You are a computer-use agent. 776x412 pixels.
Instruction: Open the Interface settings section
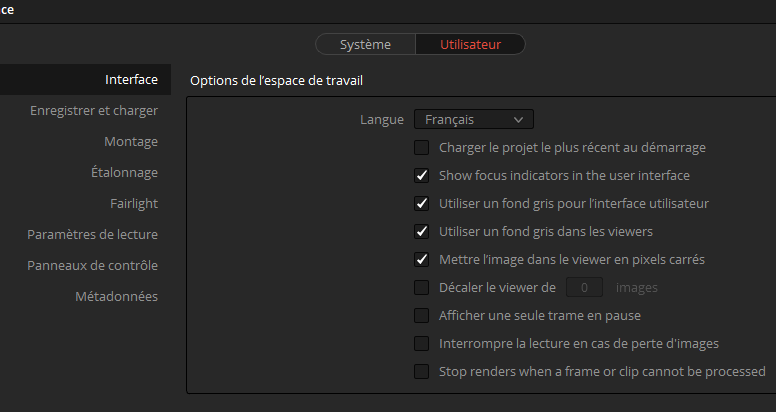[x=131, y=79]
